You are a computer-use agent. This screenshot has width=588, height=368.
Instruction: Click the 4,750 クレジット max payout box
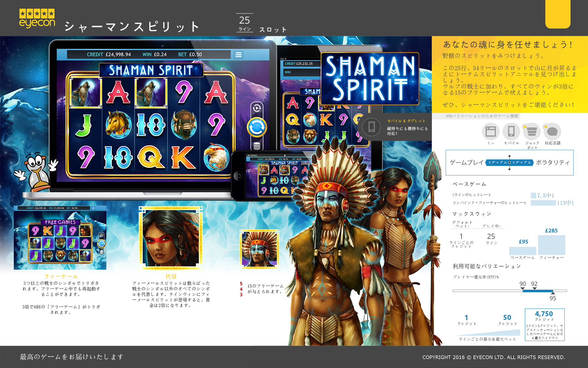tap(545, 325)
